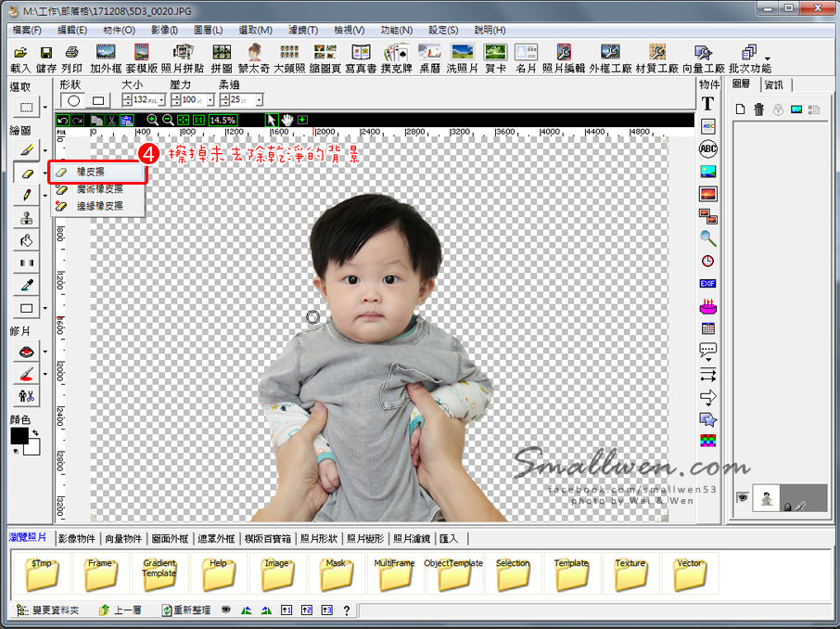Open the 加外框 add frame tool
Viewport: 840px width, 629px height.
click(x=106, y=59)
